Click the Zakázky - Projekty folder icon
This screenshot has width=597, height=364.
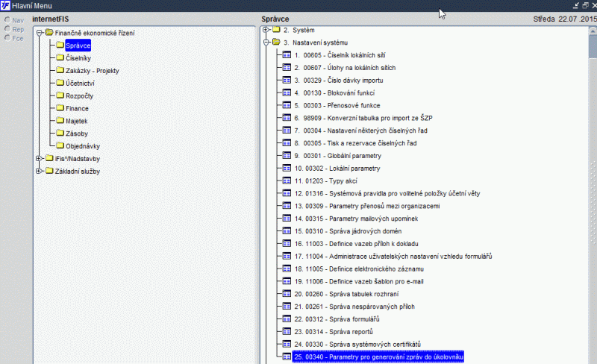point(60,70)
